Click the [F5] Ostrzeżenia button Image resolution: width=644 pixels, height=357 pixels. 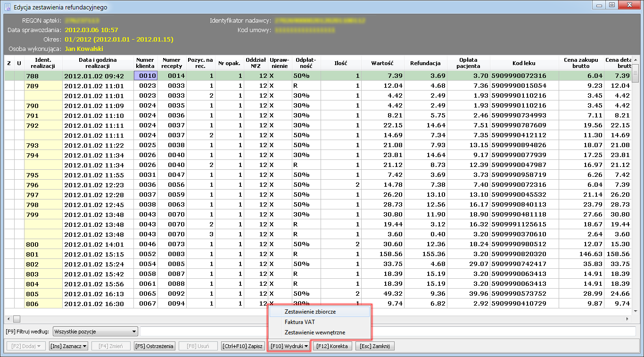tap(155, 346)
